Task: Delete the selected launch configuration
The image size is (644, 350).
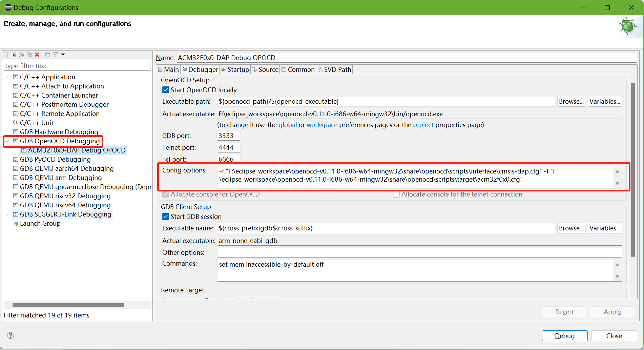Action: coord(37,55)
